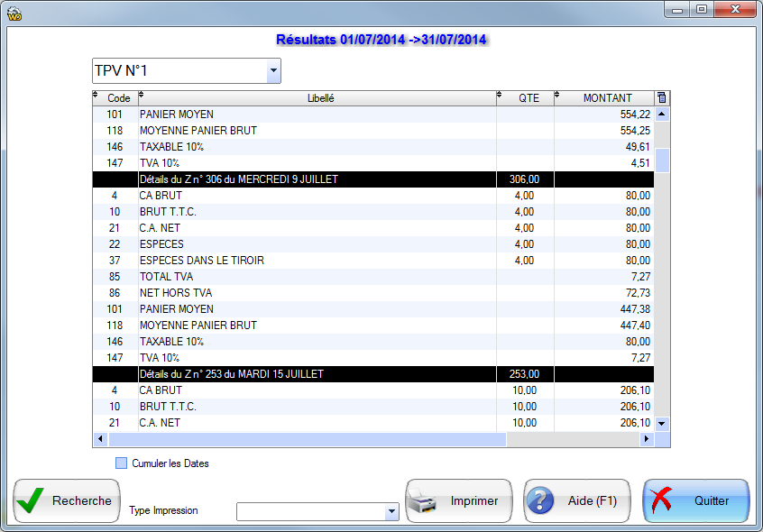
Task: Click the green checkmark Recherche icon
Action: coord(32,501)
